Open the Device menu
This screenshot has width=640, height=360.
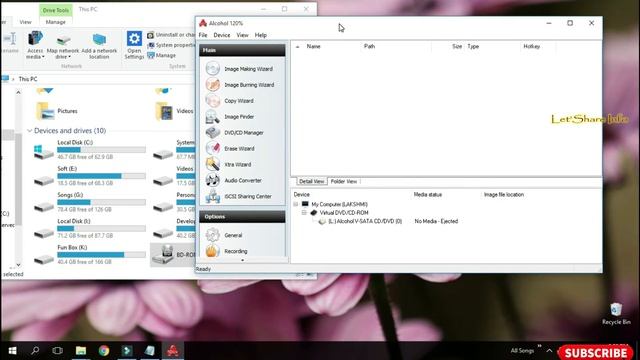point(222,35)
